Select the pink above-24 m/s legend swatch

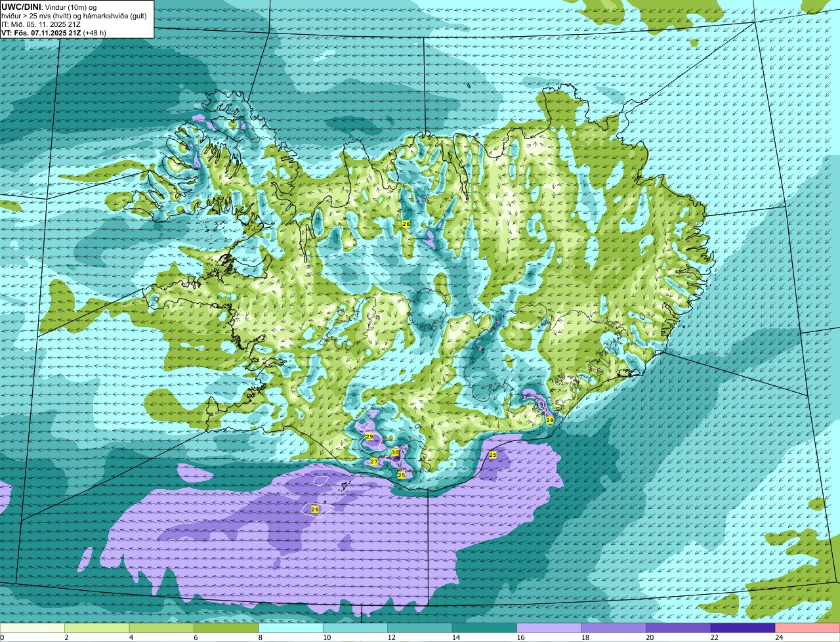click(x=807, y=628)
